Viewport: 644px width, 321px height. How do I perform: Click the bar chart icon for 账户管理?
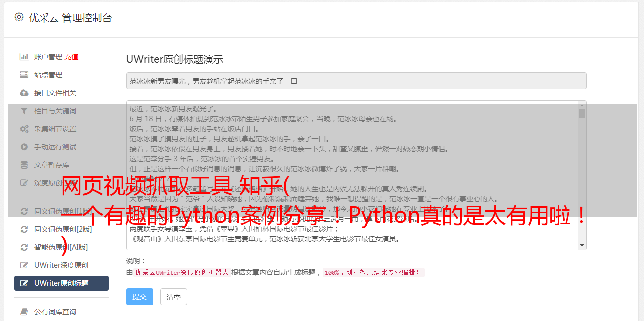pyautogui.click(x=24, y=57)
